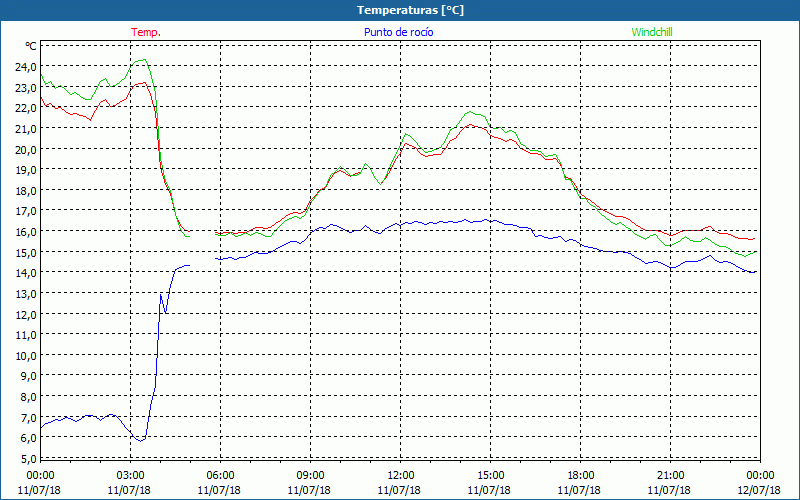Screen dimensions: 800x500
Task: Click the '8,0' y-axis value
Action: [x=29, y=397]
